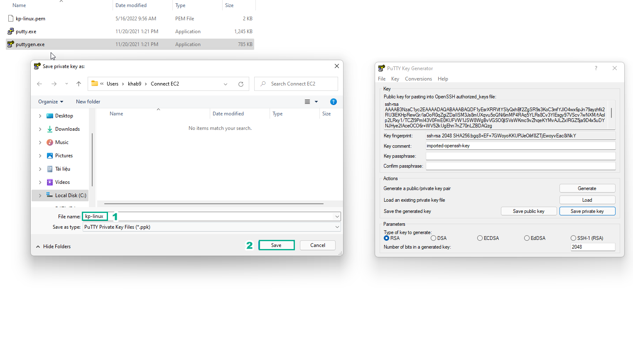Open the Help menu in PuTTYgen
Viewport: 633px width, 364px height.
click(443, 79)
